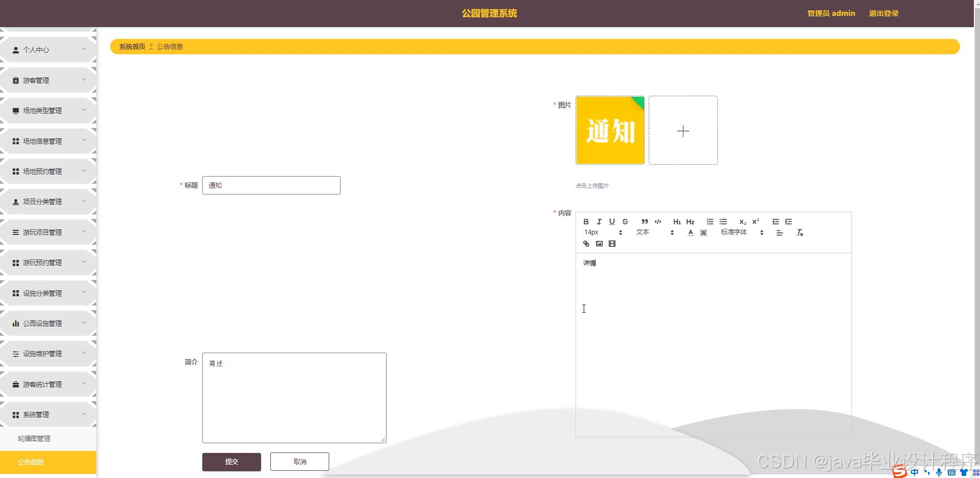Click the 简介 summary textarea

tap(294, 398)
